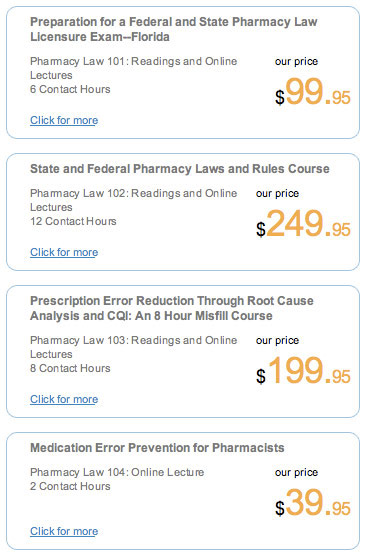Click State and Federal Pharmacy Laws title
The height and width of the screenshot is (557, 366).
[180, 168]
